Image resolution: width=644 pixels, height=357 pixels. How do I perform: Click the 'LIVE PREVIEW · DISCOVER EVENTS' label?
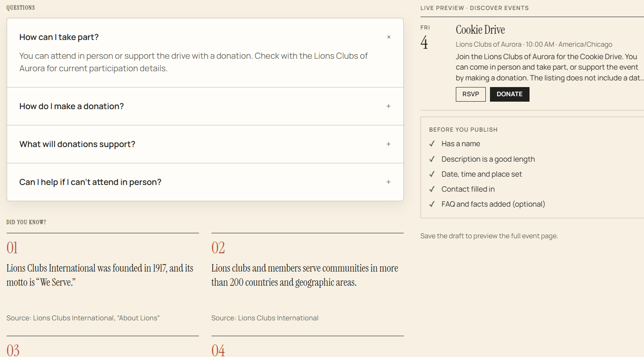pyautogui.click(x=475, y=8)
